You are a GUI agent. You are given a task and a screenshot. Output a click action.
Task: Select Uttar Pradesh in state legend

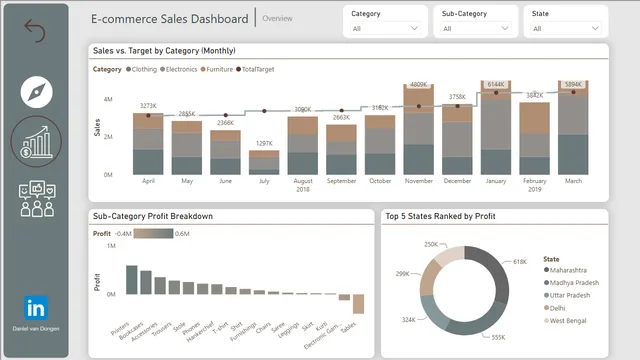(567, 296)
